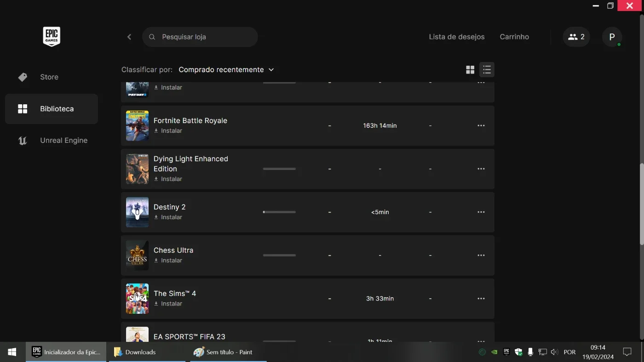Select the Destiny 2 title text
644x362 pixels.
(x=170, y=207)
